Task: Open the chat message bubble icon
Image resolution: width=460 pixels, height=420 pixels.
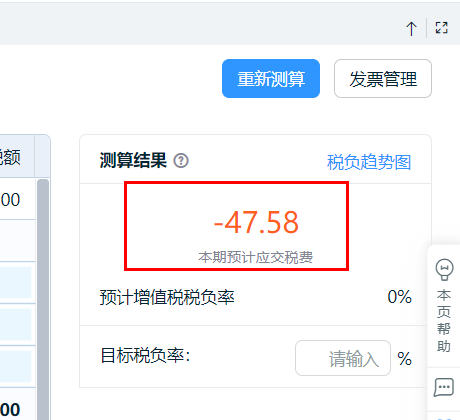Action: [444, 387]
